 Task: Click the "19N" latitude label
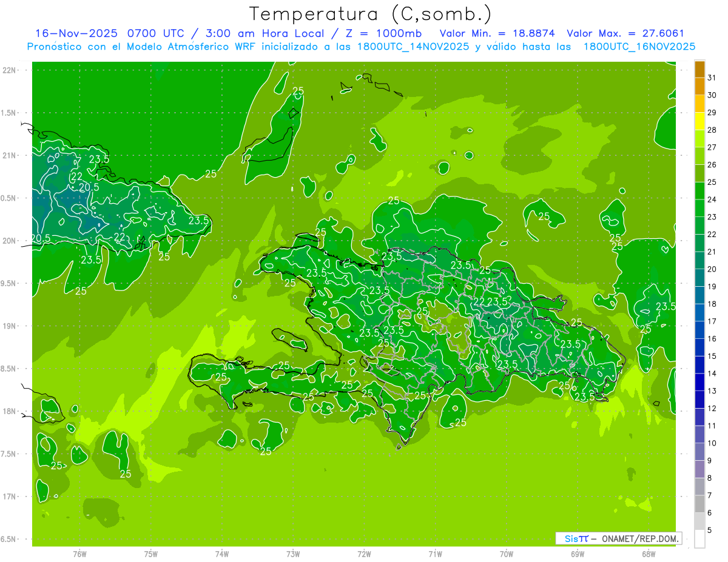(x=9, y=326)
